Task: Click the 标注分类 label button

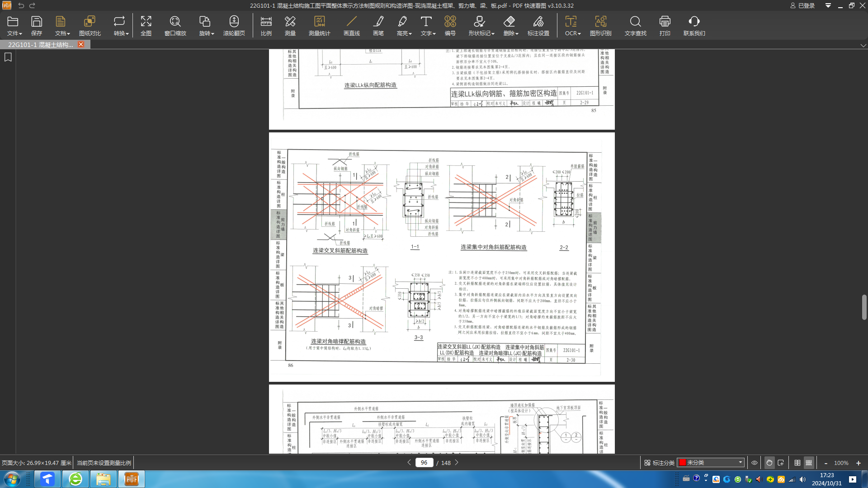Action: [x=660, y=463]
